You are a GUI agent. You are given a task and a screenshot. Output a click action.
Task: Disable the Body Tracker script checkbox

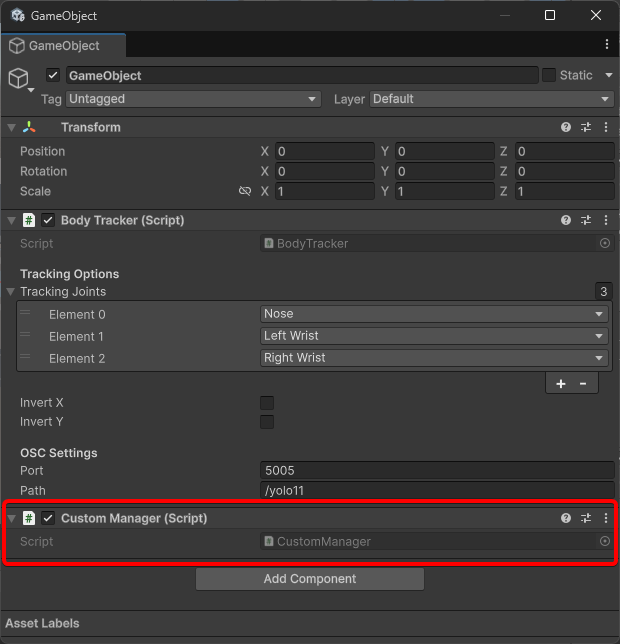[48, 220]
